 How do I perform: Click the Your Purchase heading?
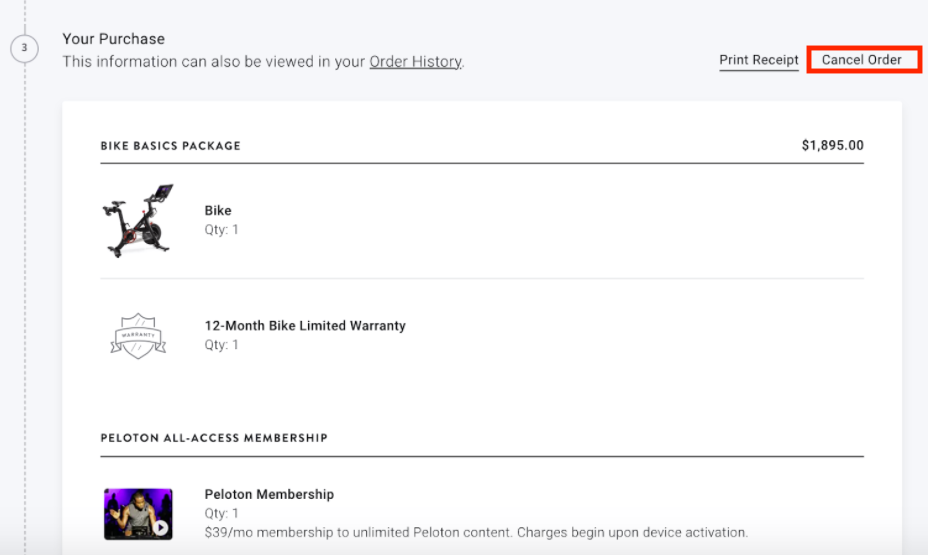tap(113, 39)
